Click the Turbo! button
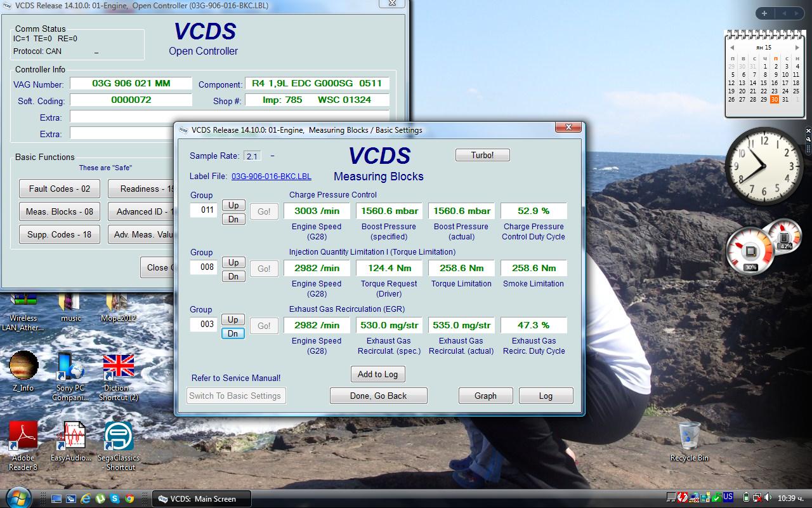 pos(482,155)
